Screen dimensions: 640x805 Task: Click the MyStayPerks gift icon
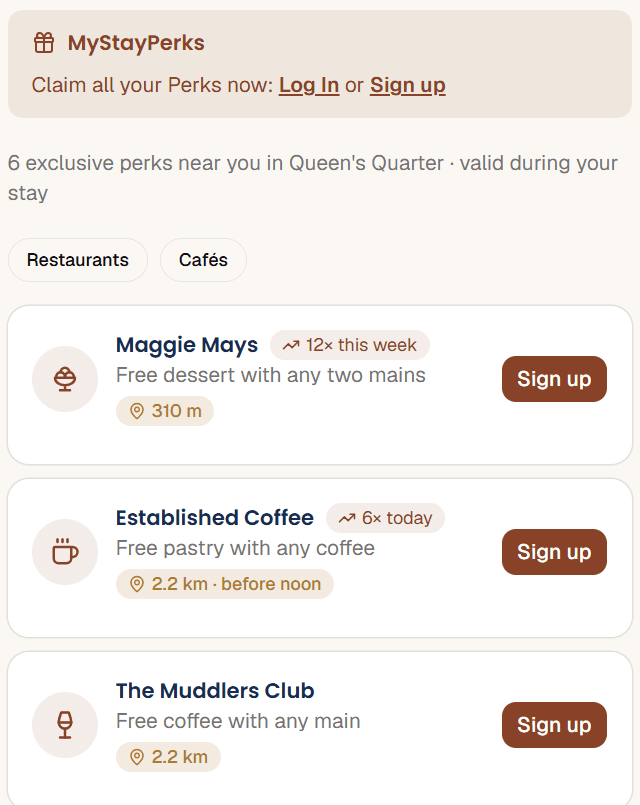pyautogui.click(x=44, y=43)
